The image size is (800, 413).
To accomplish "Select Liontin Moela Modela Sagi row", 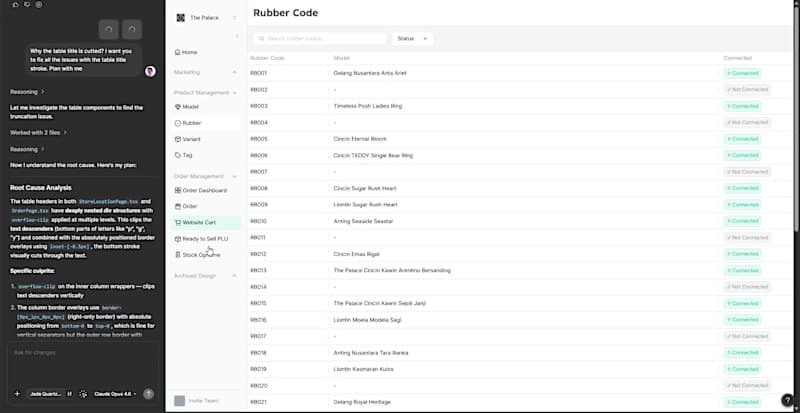I will [x=520, y=320].
